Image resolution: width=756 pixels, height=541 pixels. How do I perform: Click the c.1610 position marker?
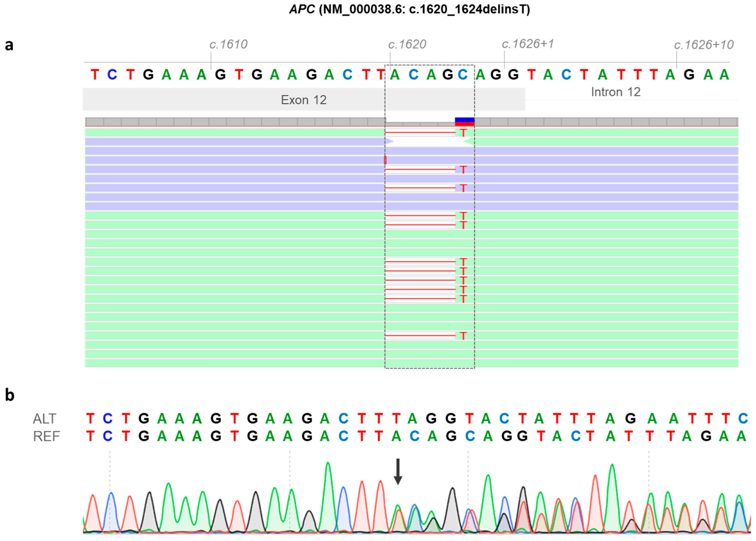(x=228, y=44)
